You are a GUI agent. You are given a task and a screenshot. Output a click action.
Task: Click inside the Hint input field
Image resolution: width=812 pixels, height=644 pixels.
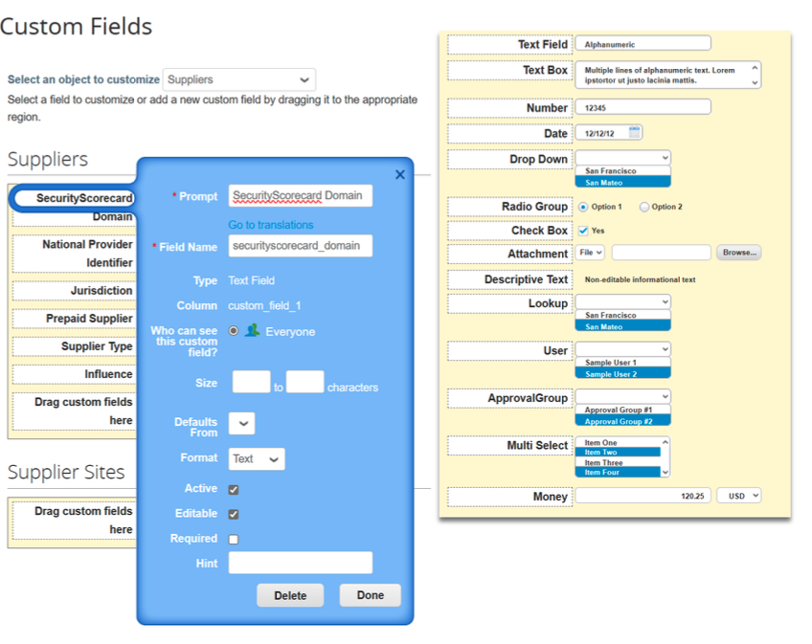pyautogui.click(x=300, y=562)
